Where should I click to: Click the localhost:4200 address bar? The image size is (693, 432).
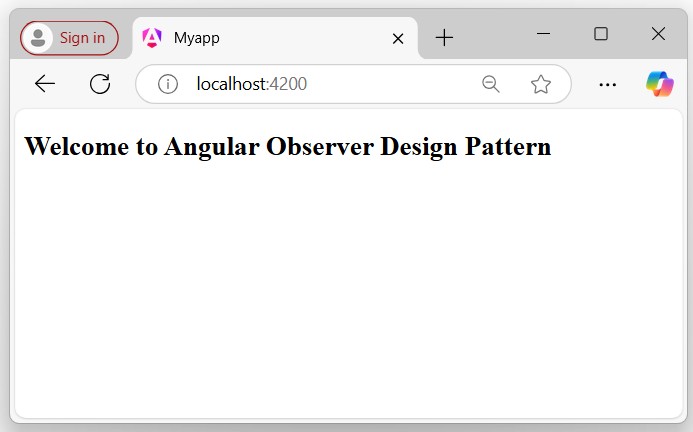tap(320, 84)
